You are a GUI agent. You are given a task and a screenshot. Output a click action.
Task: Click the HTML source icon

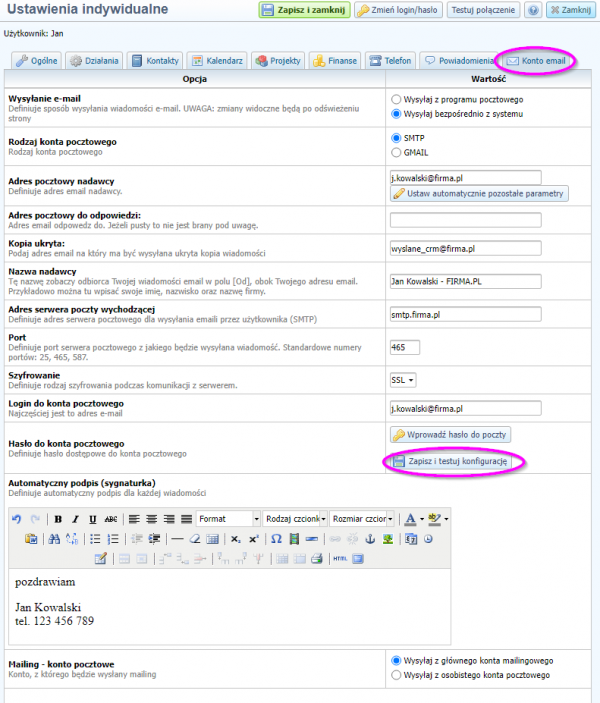point(340,557)
